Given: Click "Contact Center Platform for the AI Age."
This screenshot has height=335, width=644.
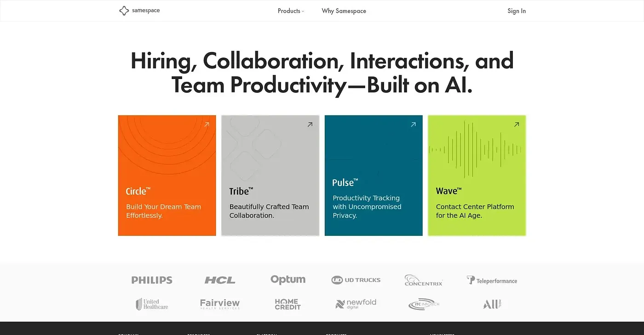Looking at the screenshot, I should (475, 211).
